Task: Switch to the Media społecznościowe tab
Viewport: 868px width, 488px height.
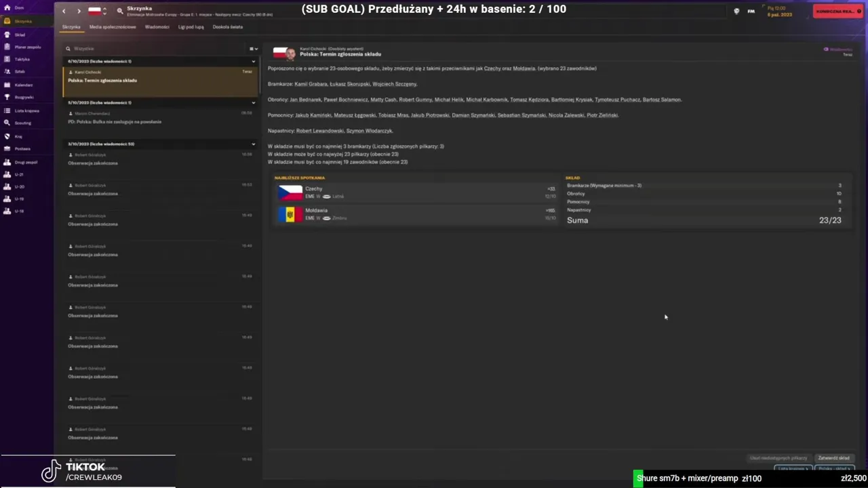Action: coord(113,27)
